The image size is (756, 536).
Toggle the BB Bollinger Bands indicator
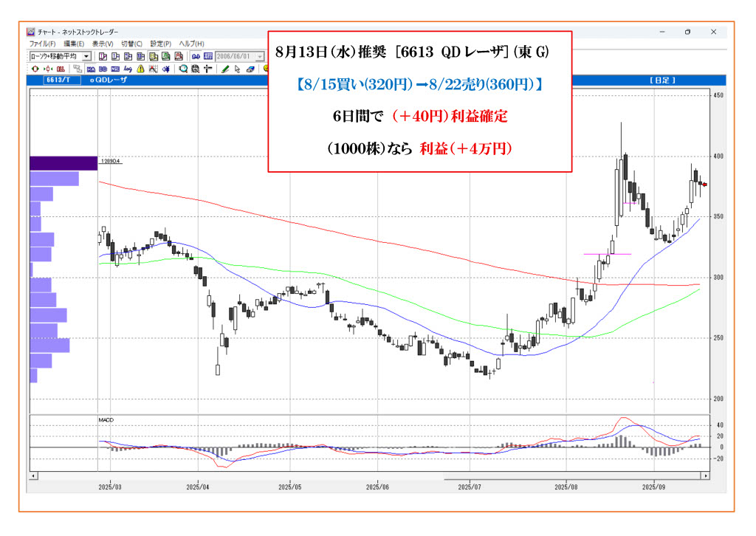tap(103, 69)
